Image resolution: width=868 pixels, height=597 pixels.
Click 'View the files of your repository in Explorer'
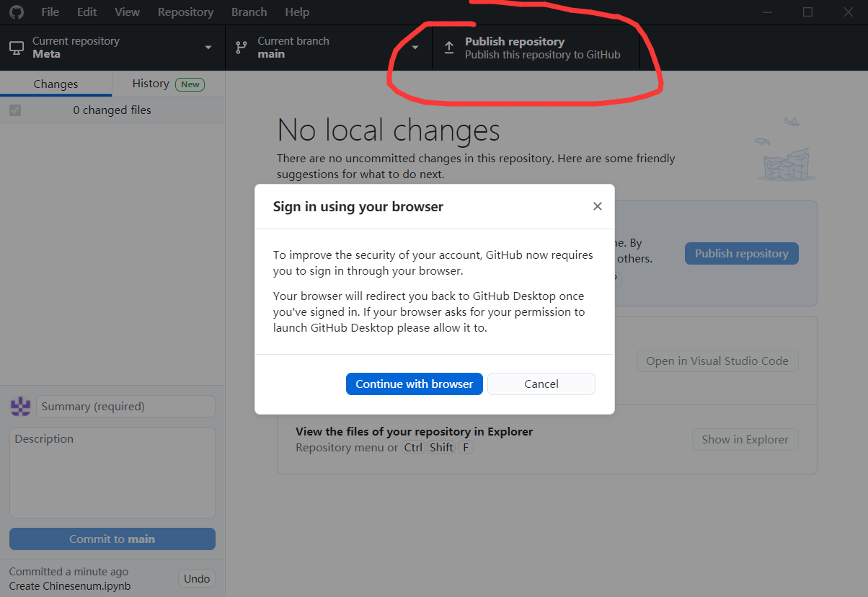point(415,431)
